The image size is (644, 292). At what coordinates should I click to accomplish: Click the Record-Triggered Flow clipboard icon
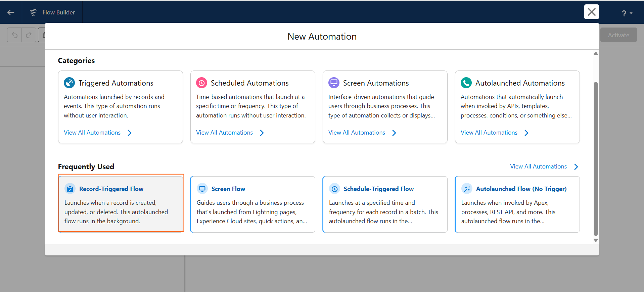[x=70, y=189]
